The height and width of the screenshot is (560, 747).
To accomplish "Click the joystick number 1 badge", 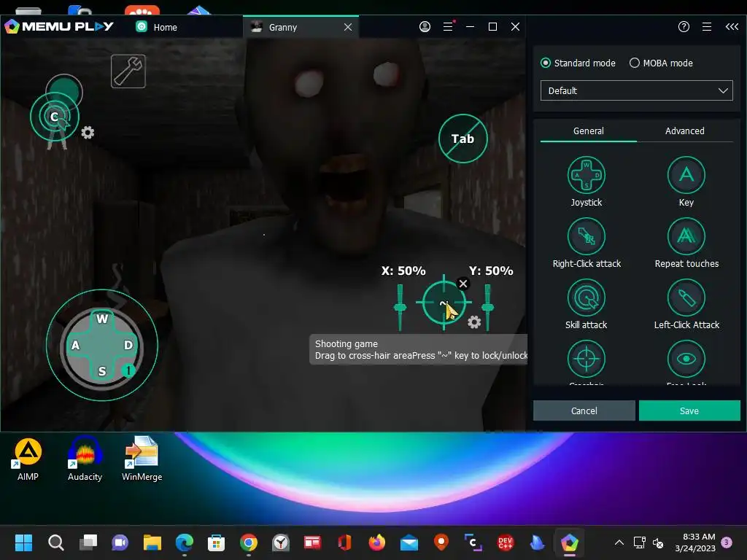I will click(x=128, y=370).
